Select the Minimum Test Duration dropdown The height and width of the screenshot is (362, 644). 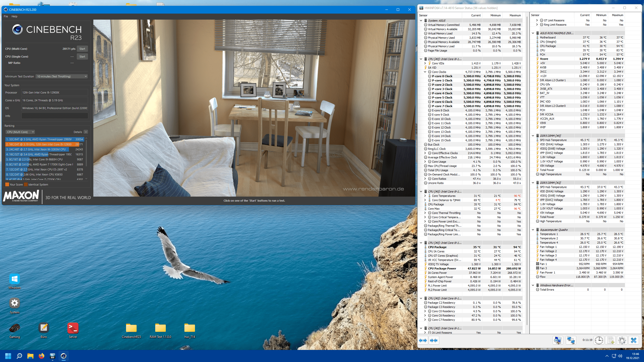[61, 76]
